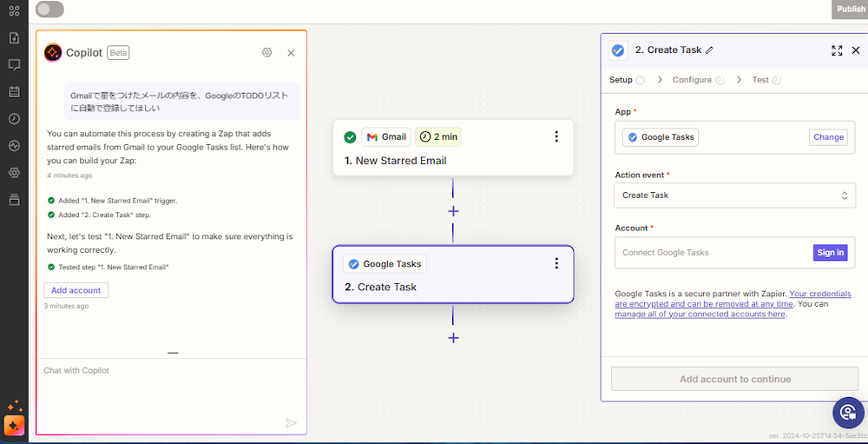Open the apps grid icon in sidebar
Screen dimensions: 868x444
coord(15,10)
